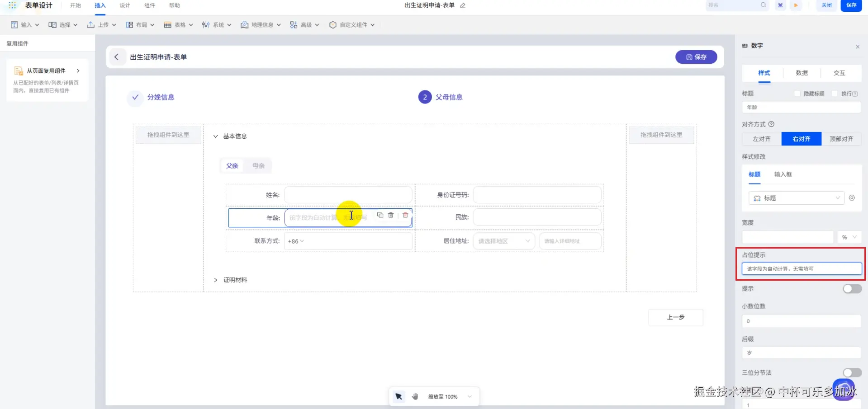This screenshot has width=868, height=409.
Task: Click the search magnifier icon in top bar
Action: point(764,5)
